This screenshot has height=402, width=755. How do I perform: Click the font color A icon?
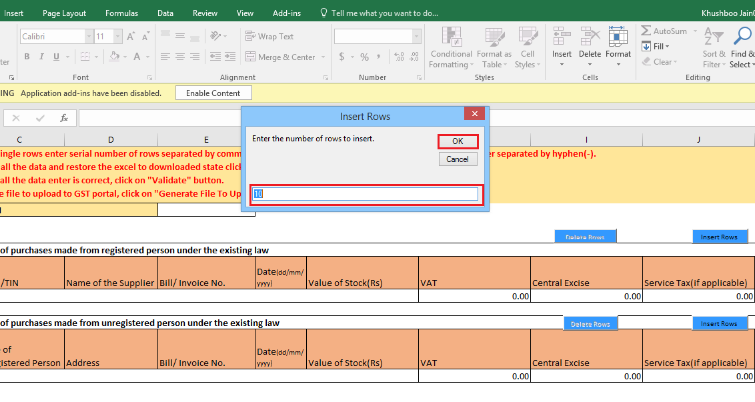click(135, 58)
